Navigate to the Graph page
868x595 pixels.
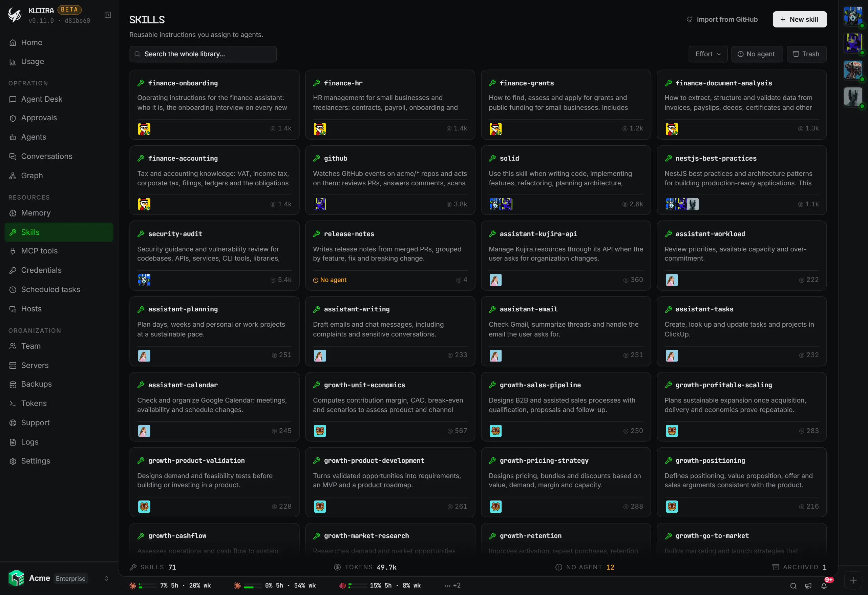59,176
